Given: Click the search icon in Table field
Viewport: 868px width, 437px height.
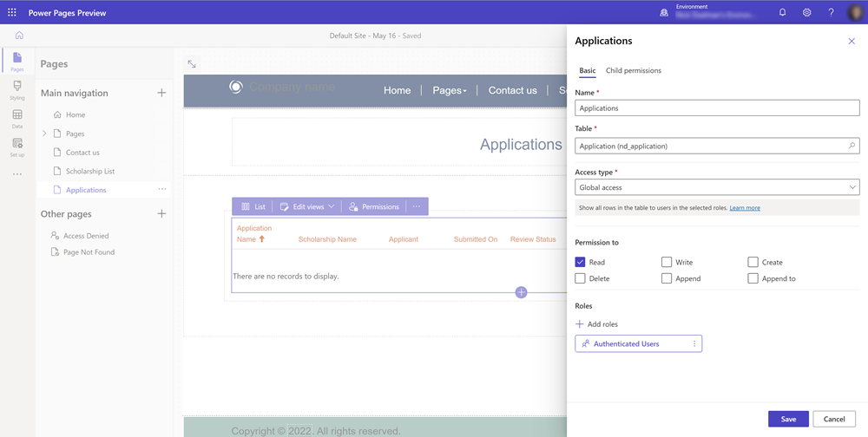Looking at the screenshot, I should pyautogui.click(x=852, y=146).
